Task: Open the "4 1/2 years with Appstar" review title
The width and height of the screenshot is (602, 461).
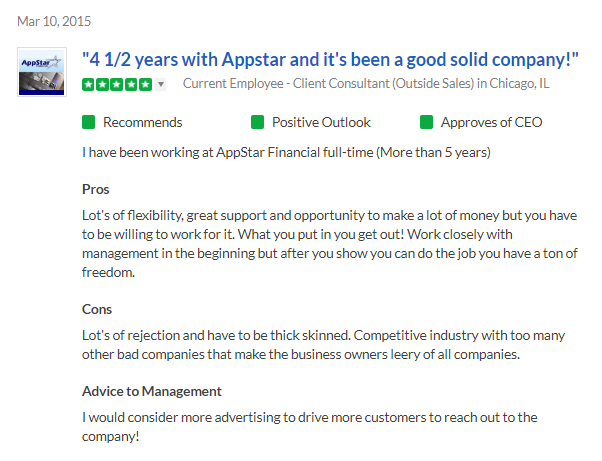Action: 330,60
